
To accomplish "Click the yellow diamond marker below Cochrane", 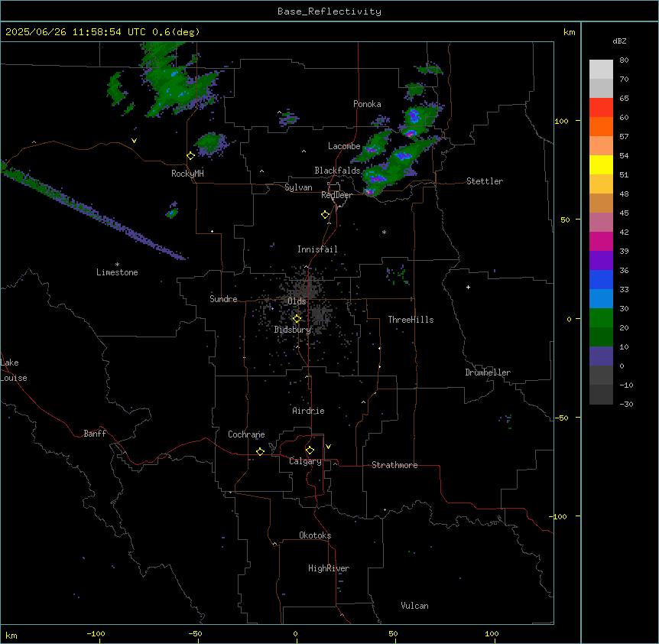I will click(x=260, y=451).
